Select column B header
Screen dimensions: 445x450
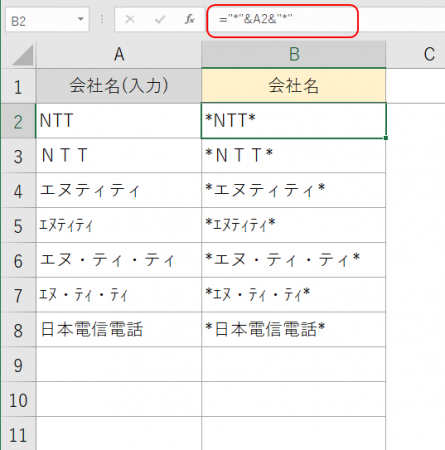[x=293, y=55]
